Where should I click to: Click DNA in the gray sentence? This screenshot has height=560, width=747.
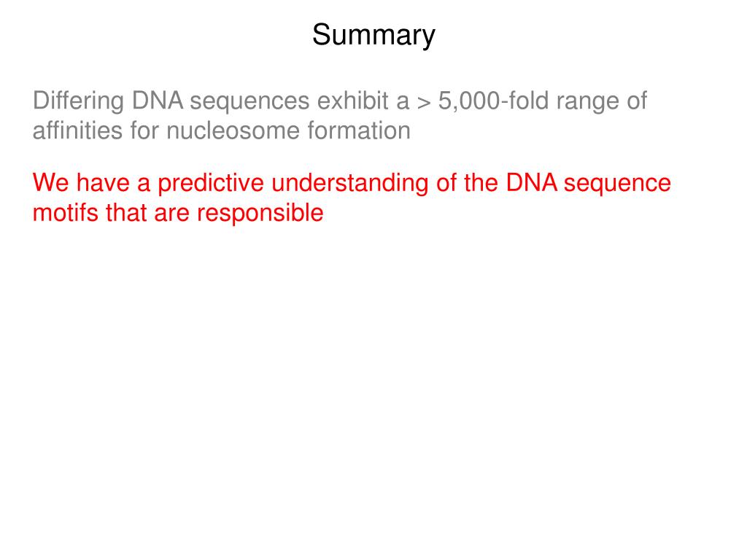coord(158,101)
